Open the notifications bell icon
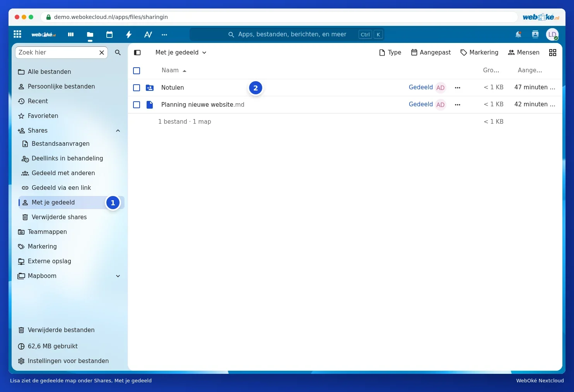 [518, 34]
